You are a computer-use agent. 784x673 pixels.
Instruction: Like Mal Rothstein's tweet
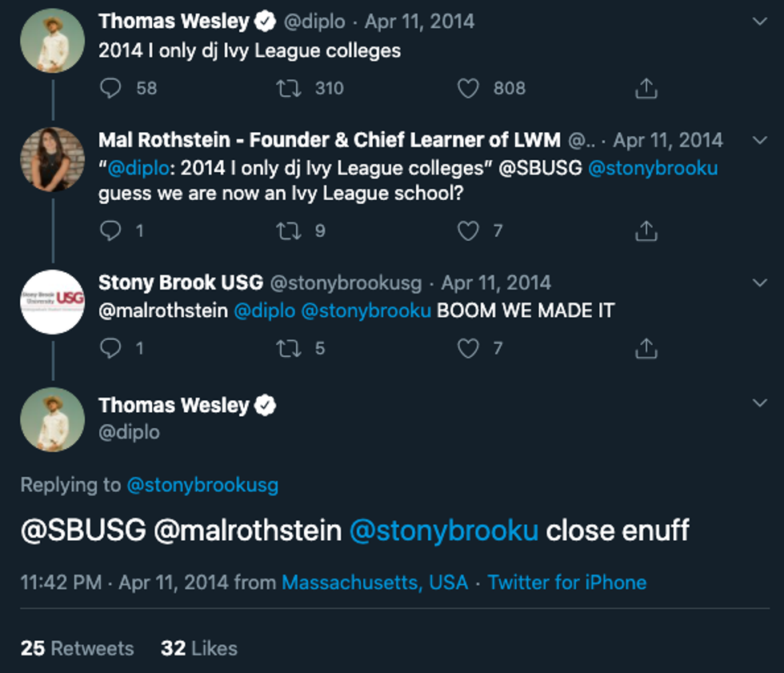(x=468, y=231)
